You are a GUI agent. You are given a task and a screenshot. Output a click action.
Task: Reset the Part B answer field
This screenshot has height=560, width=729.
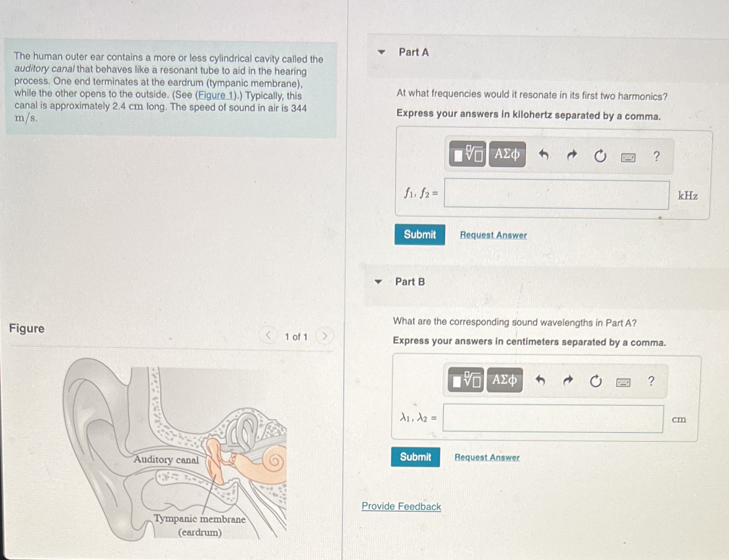596,381
